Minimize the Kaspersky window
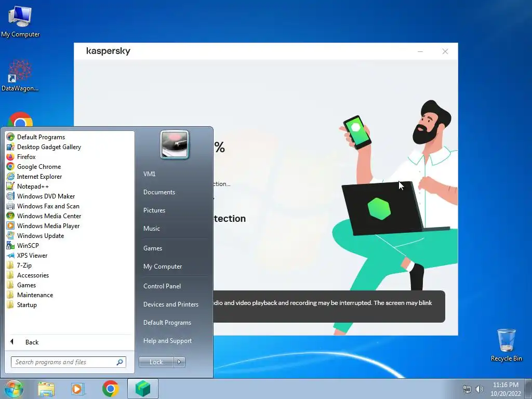The width and height of the screenshot is (532, 399). click(420, 51)
